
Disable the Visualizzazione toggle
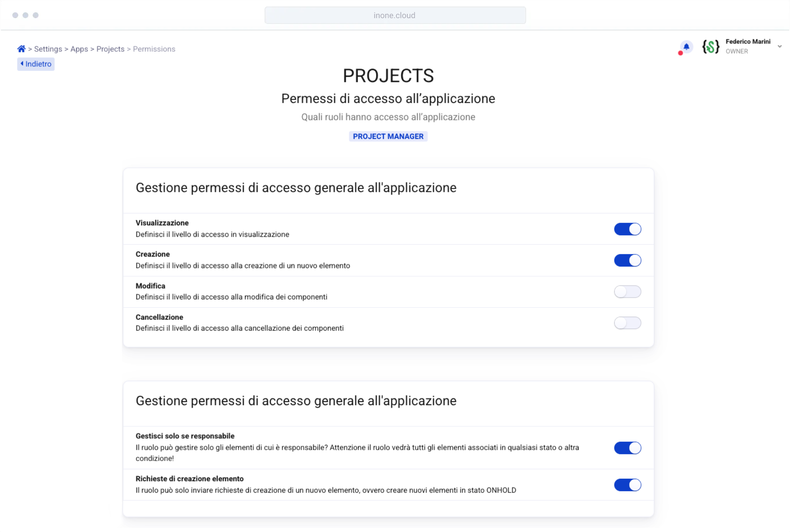point(627,229)
